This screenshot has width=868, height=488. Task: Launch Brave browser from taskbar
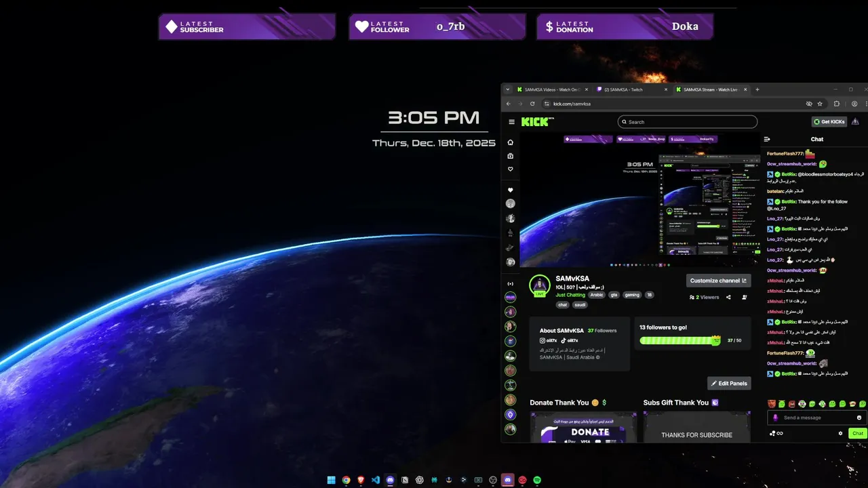coord(361,480)
